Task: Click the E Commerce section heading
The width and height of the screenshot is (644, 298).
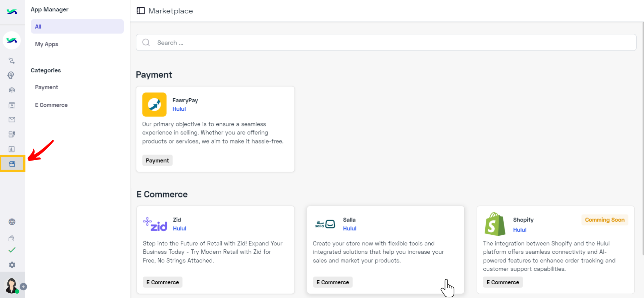Action: [162, 194]
